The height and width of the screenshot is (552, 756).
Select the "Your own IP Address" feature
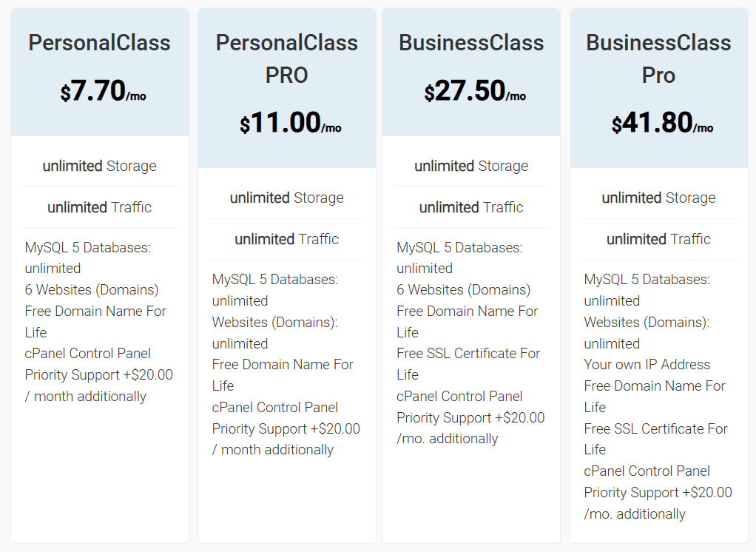point(647,364)
